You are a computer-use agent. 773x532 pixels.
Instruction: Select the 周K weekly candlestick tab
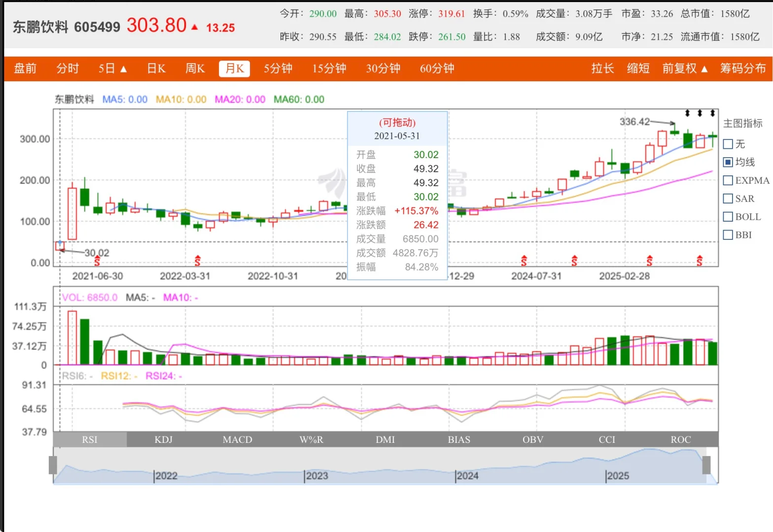coord(195,68)
